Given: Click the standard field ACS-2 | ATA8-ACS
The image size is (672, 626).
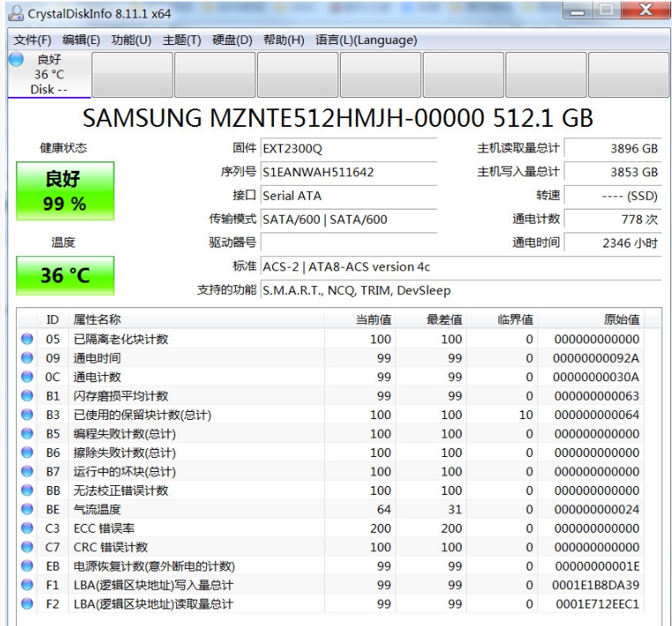Looking at the screenshot, I should coord(462,267).
